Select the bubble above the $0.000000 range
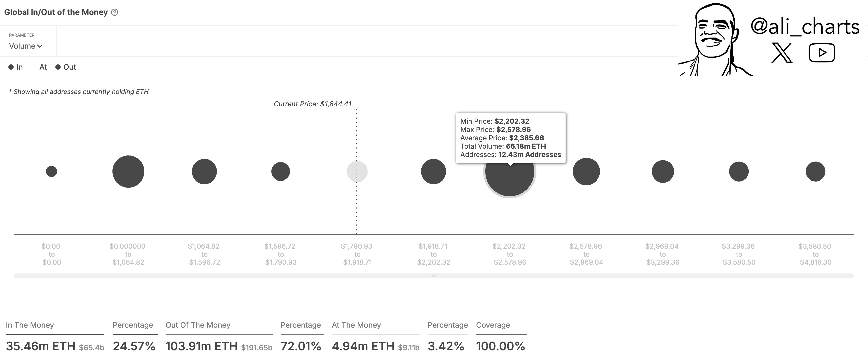The height and width of the screenshot is (361, 868). [128, 171]
